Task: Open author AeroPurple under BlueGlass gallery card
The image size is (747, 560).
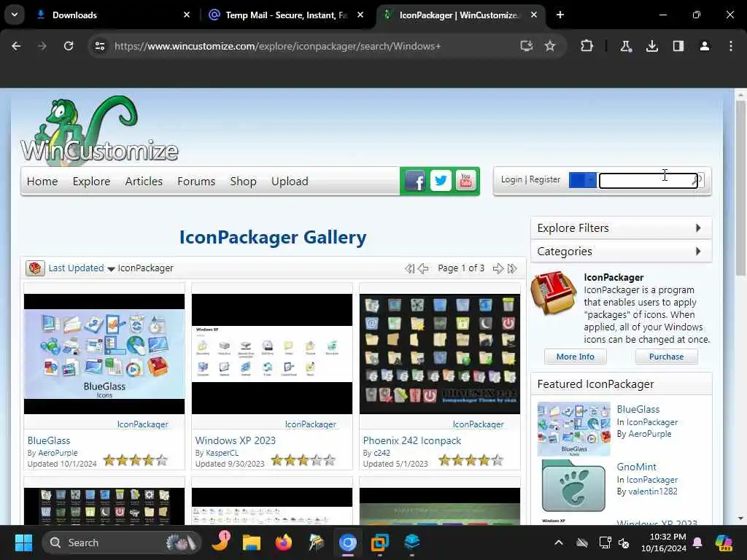Action: coord(58,453)
